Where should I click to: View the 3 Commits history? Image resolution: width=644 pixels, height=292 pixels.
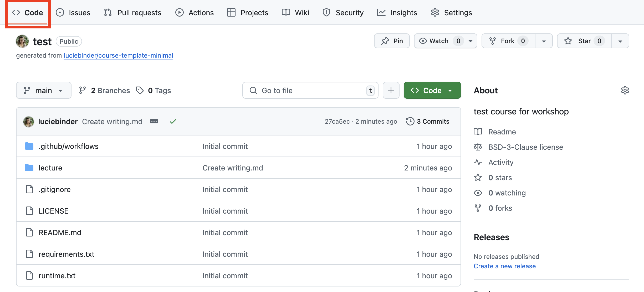428,121
